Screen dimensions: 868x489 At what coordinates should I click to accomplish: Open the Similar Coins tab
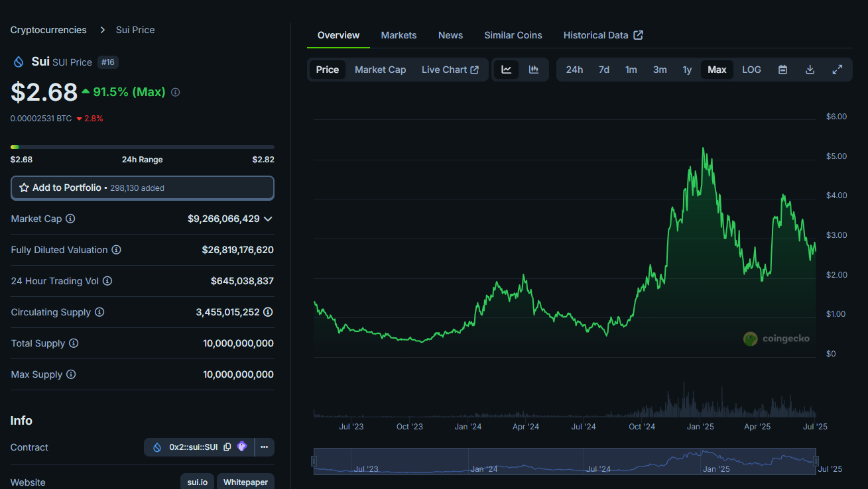(x=513, y=35)
